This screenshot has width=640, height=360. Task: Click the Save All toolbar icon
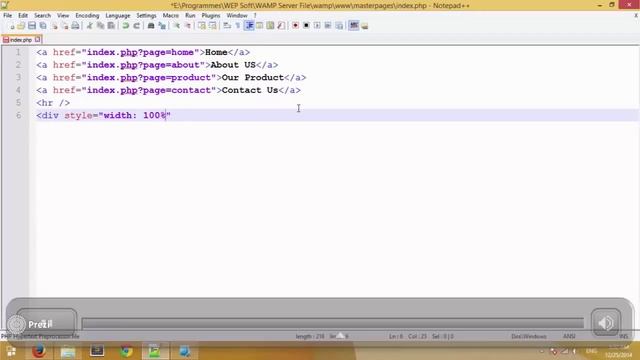click(x=42, y=26)
